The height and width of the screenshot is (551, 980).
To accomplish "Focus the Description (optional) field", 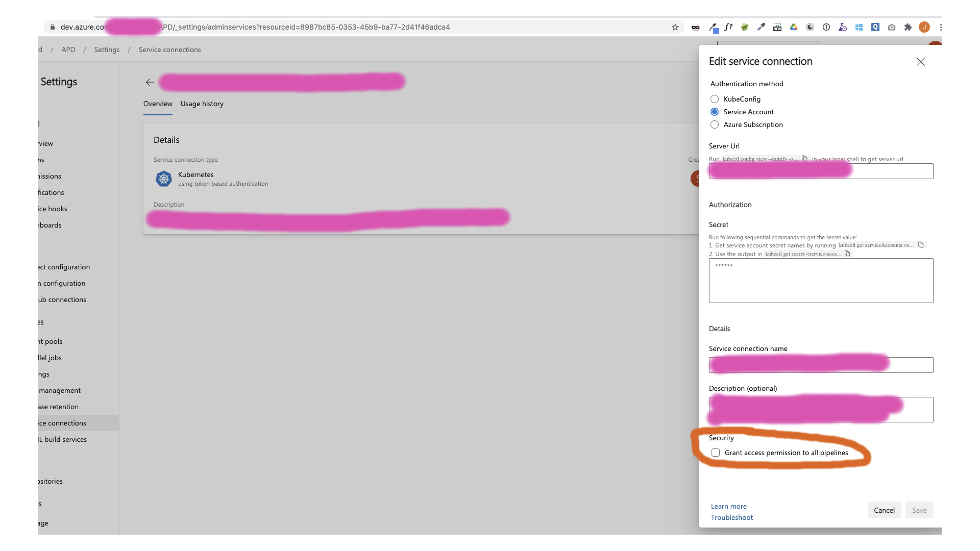I will pyautogui.click(x=821, y=410).
